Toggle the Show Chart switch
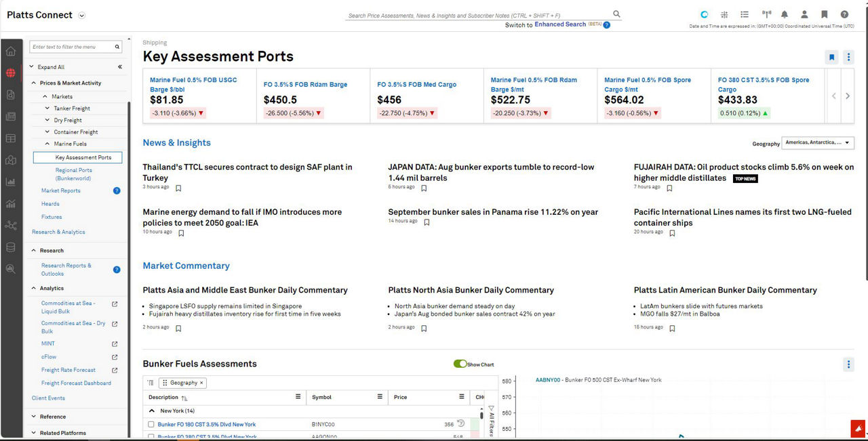Viewport: 868px width, 441px height. [460, 364]
